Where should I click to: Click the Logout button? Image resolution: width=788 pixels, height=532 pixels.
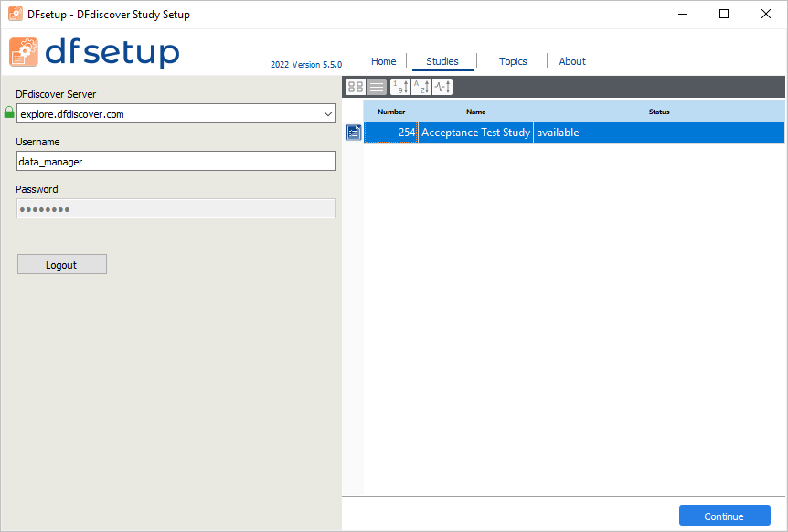click(62, 265)
